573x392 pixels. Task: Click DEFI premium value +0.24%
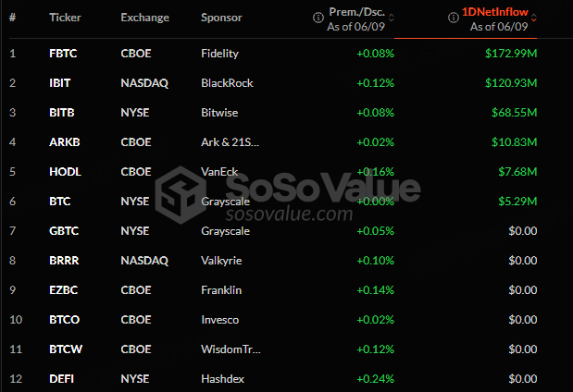pyautogui.click(x=375, y=379)
